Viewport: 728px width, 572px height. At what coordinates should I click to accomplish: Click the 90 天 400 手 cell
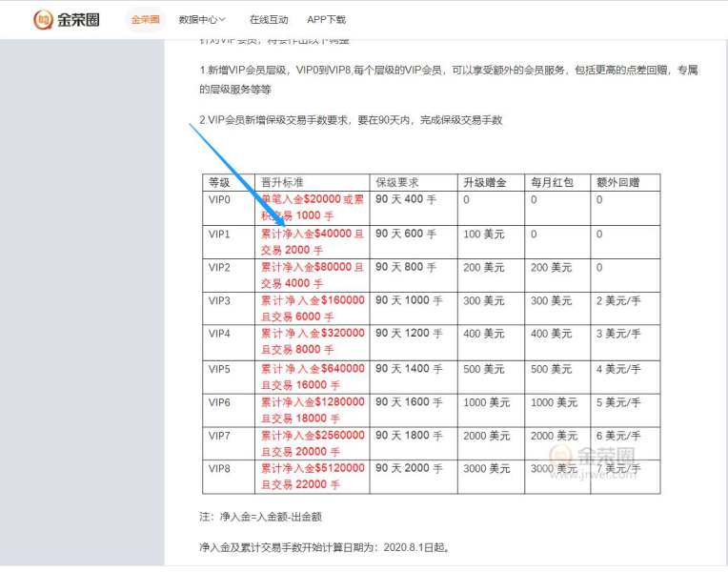414,208
